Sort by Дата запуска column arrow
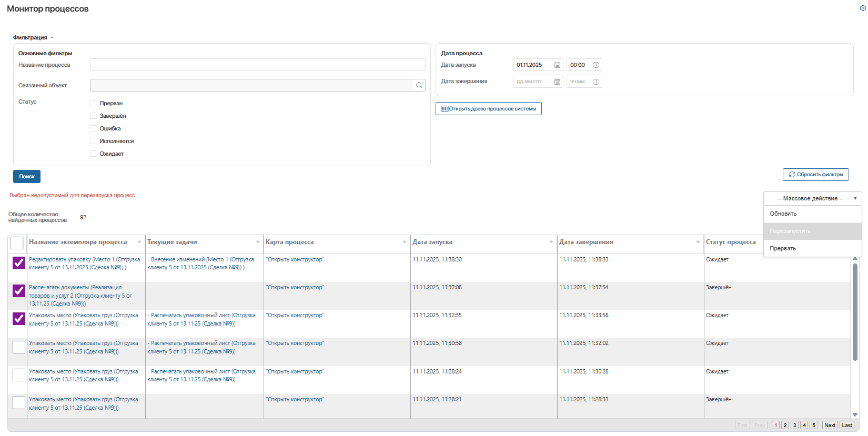This screenshot has height=436, width=868. [x=551, y=242]
